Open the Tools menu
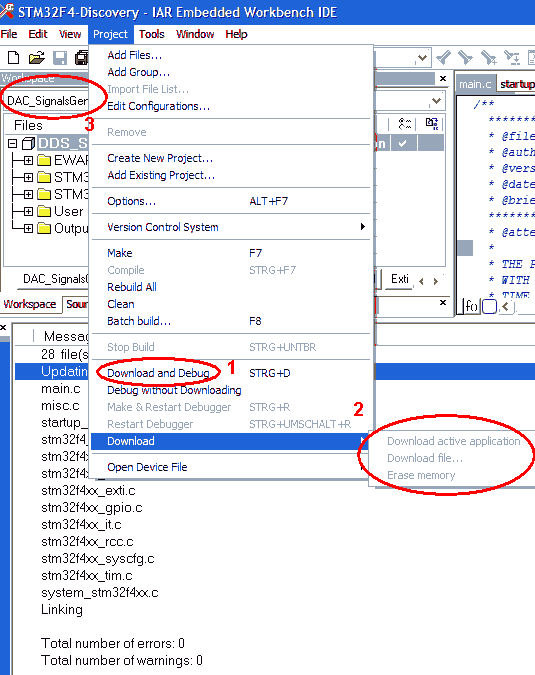Screen dimensions: 535x675 [x=152, y=34]
